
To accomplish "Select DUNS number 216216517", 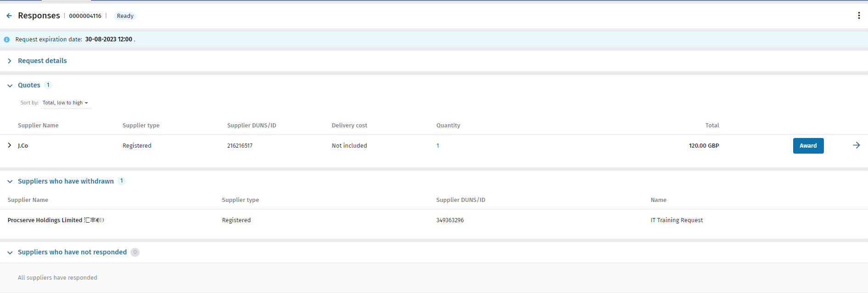I will [240, 146].
